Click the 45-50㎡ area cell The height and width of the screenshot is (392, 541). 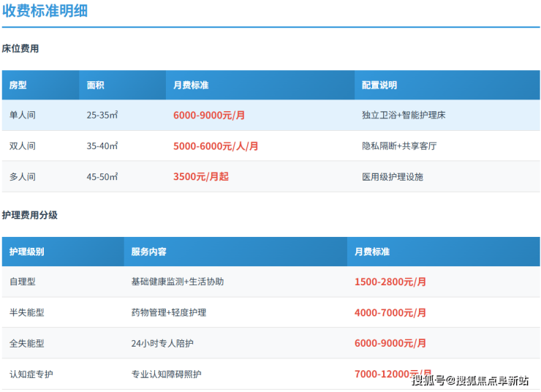click(102, 177)
